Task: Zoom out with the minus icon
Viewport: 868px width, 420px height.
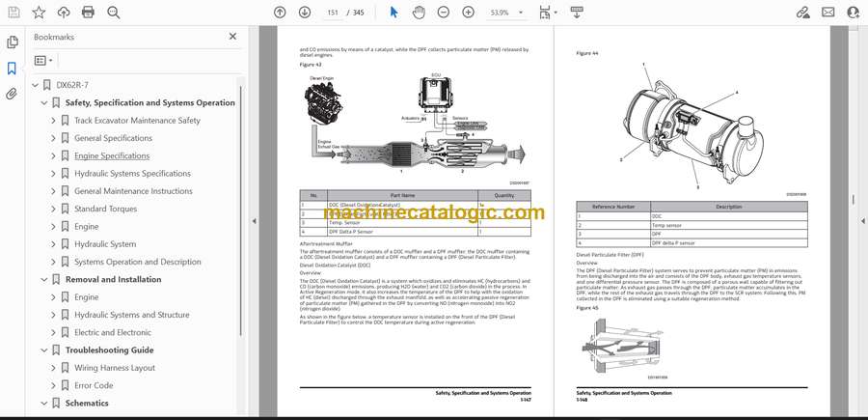Action: coord(444,13)
